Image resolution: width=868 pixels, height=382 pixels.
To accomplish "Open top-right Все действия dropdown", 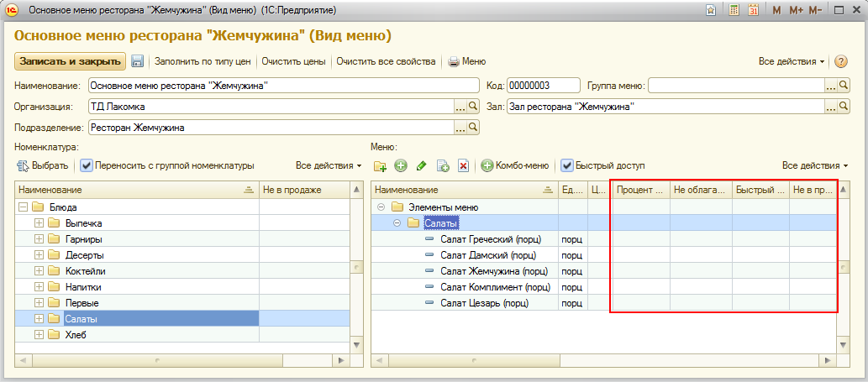I will pos(792,61).
